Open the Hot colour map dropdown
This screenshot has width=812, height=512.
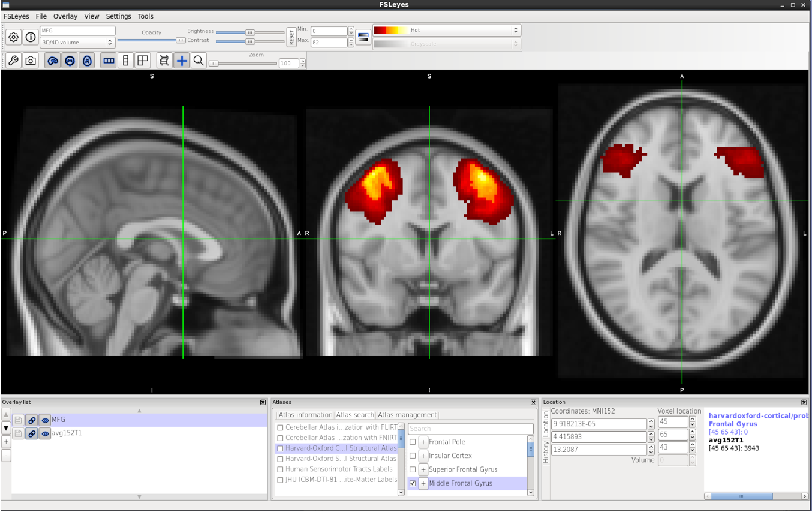(446, 30)
